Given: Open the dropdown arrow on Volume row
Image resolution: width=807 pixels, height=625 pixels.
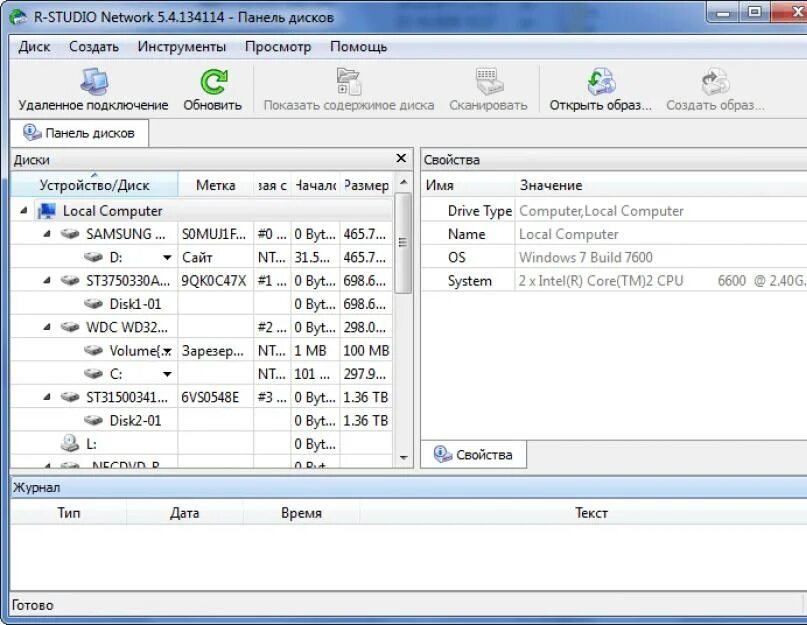Looking at the screenshot, I should tap(167, 351).
